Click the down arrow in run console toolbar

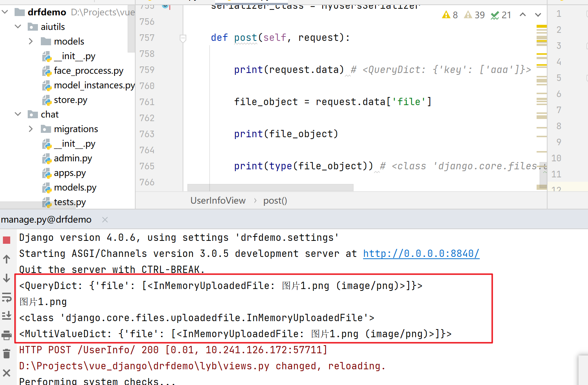click(x=7, y=278)
